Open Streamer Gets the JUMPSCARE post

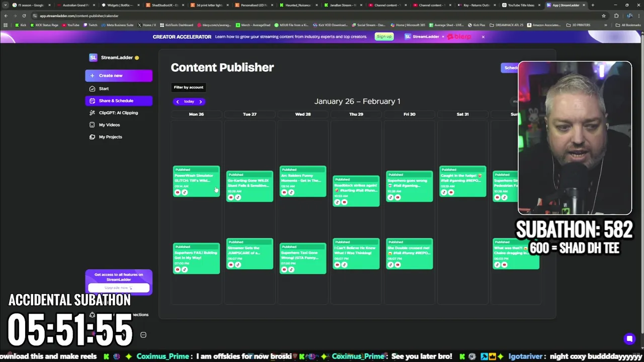tap(250, 253)
